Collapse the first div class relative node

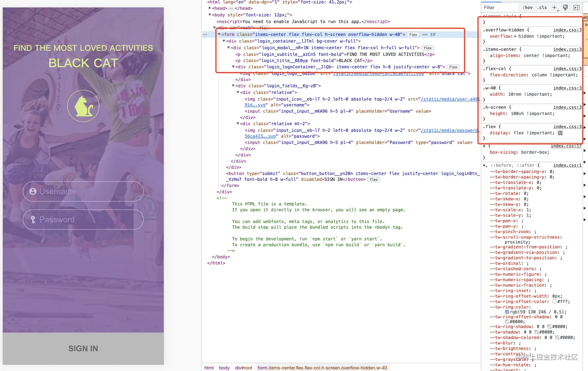[x=238, y=92]
